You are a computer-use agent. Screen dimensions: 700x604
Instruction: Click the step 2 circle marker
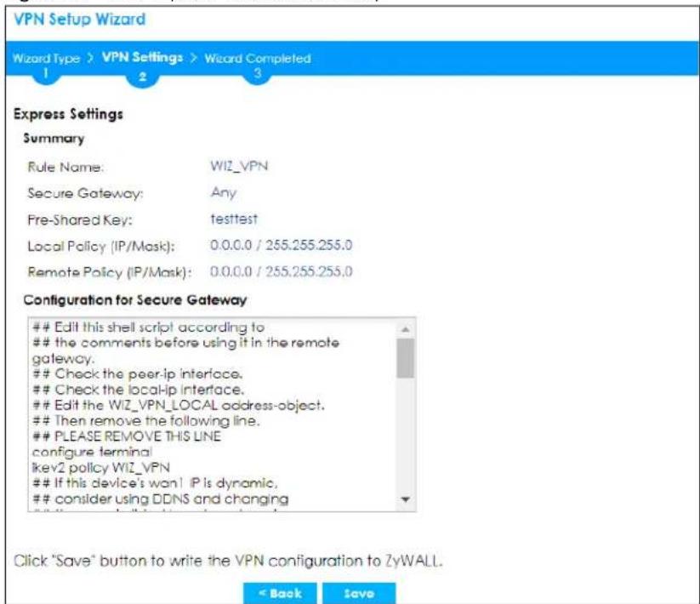tap(142, 77)
